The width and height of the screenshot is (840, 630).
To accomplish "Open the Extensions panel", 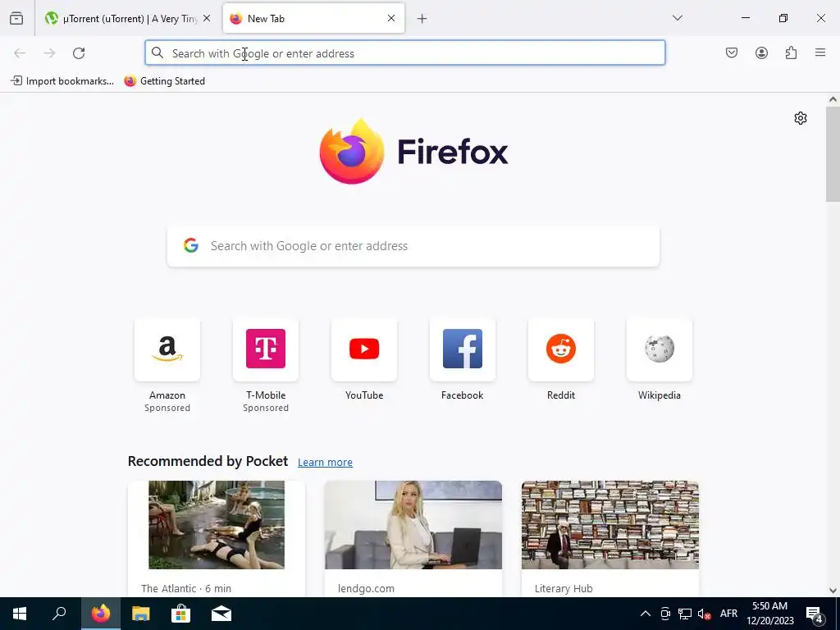I will pos(791,52).
